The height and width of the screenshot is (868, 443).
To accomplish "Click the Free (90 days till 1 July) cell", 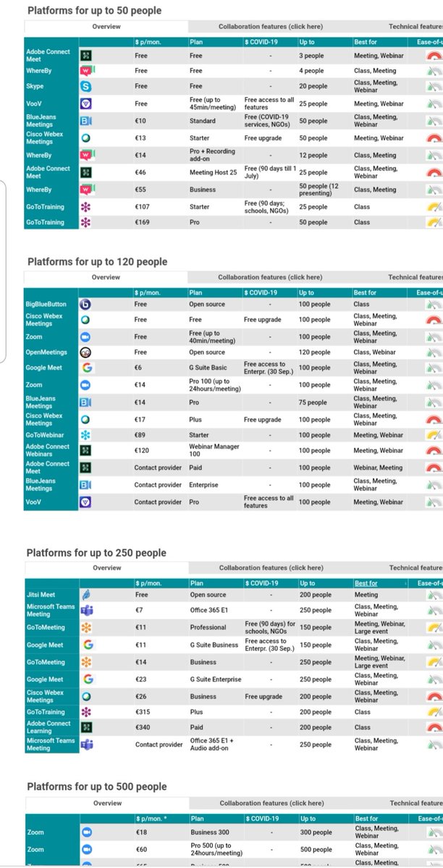I will 270,172.
